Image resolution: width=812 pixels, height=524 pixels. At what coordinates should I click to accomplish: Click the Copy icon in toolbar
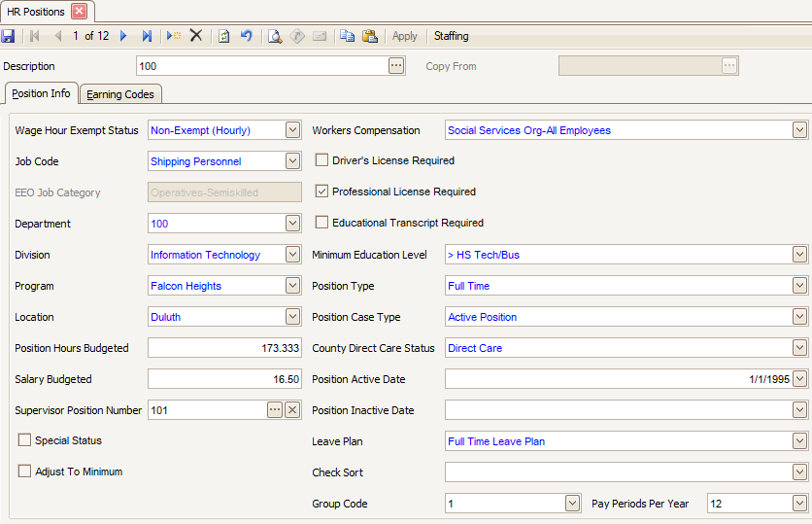[347, 36]
